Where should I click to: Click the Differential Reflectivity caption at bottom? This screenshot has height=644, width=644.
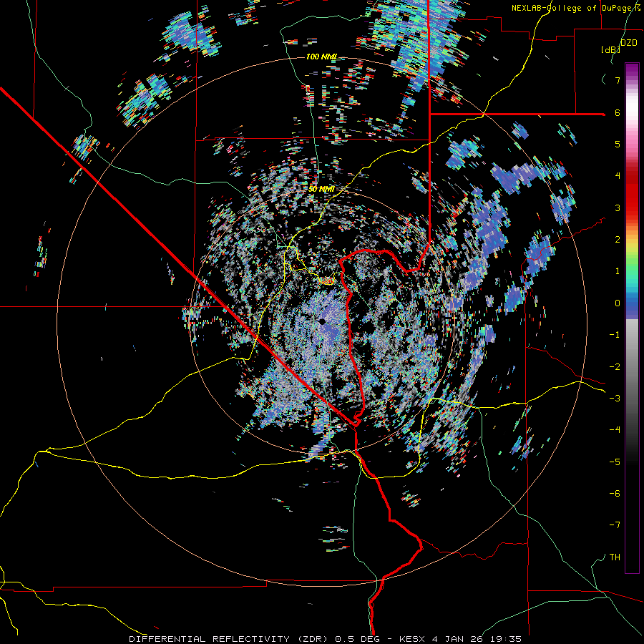pos(326,639)
